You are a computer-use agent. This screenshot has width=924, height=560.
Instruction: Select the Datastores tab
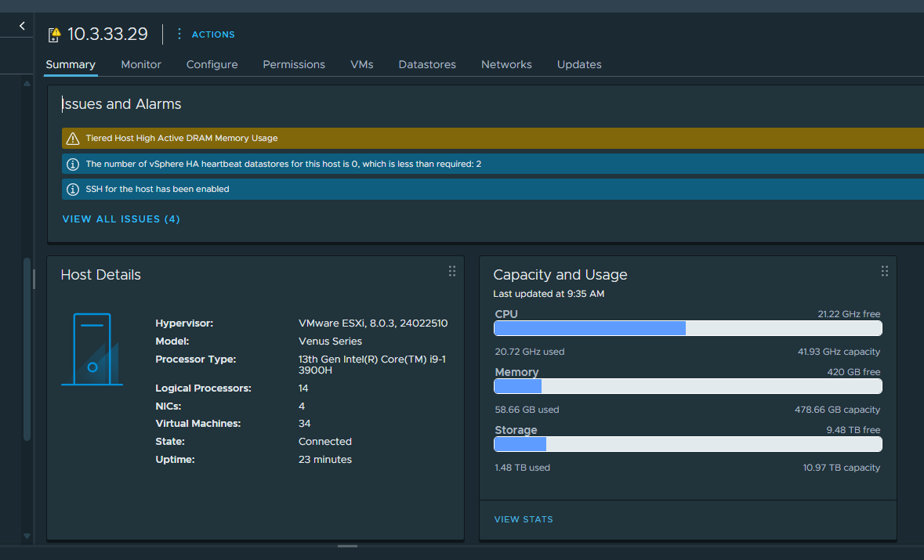click(427, 64)
